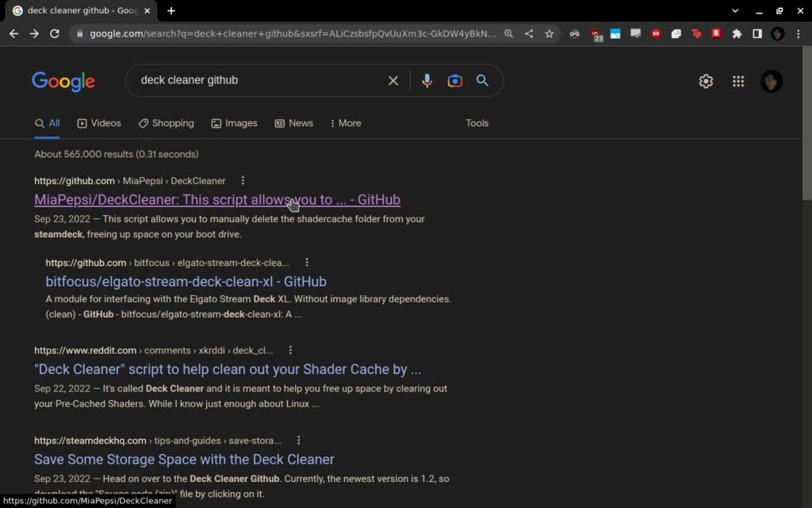Click the search query input field
This screenshot has width=812, height=508.
pos(259,80)
